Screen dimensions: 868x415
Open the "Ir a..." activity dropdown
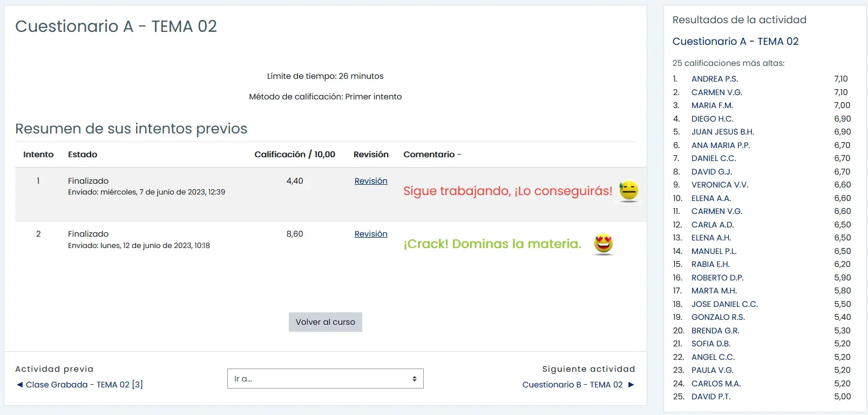(x=325, y=379)
